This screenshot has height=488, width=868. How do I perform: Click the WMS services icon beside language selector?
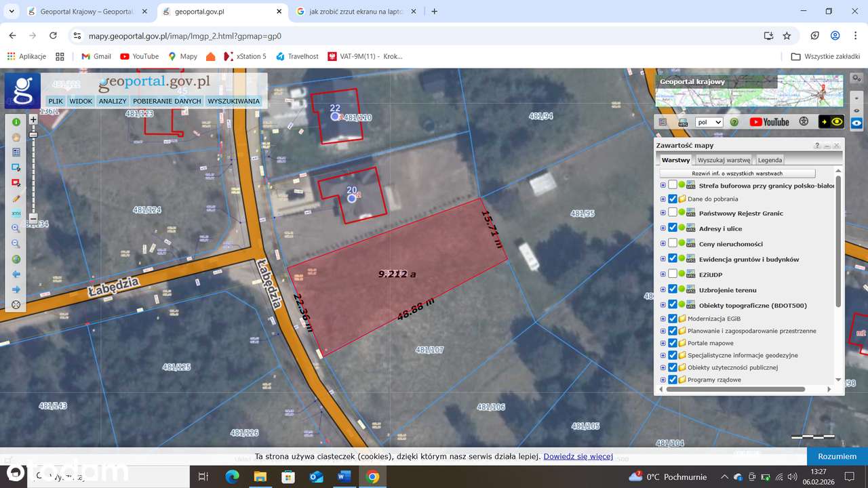[x=683, y=123]
